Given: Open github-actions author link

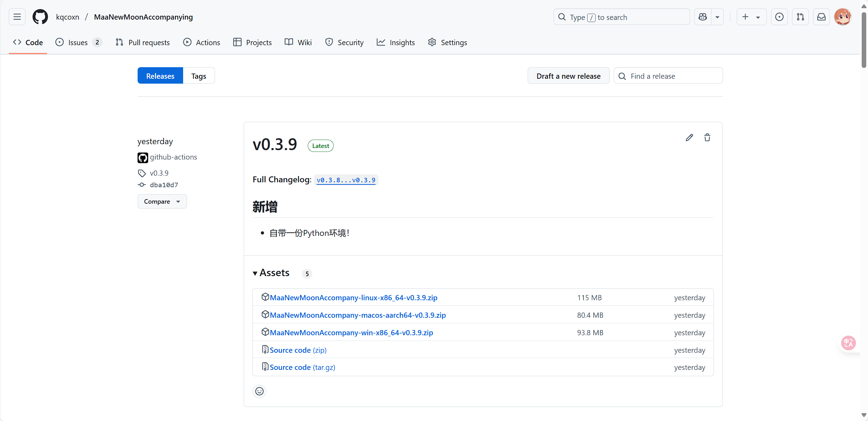Looking at the screenshot, I should pos(174,157).
